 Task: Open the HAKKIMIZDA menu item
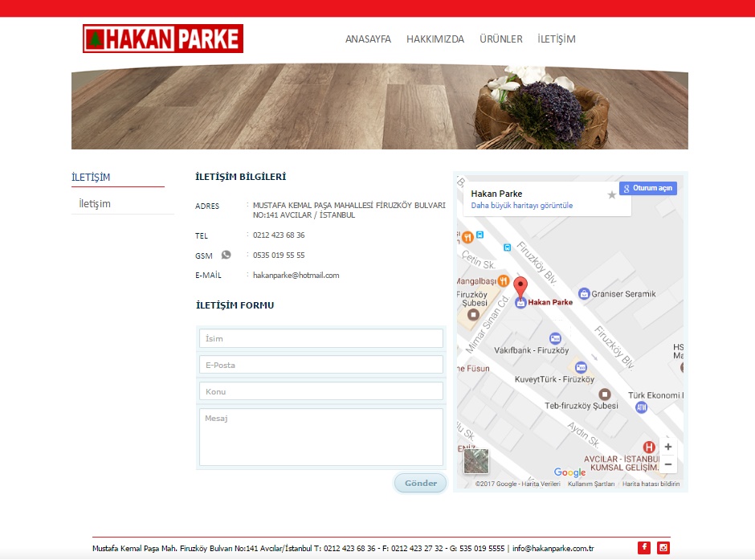[x=435, y=39]
